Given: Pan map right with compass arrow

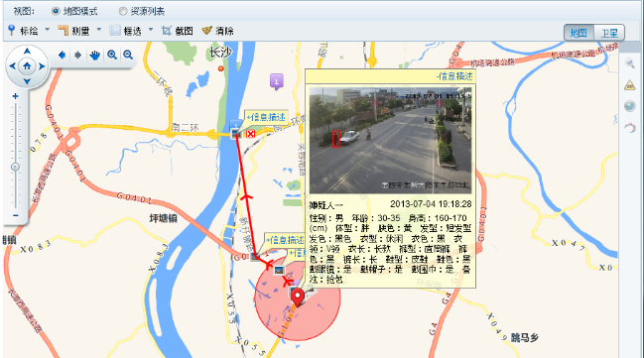Looking at the screenshot, I should [x=42, y=66].
